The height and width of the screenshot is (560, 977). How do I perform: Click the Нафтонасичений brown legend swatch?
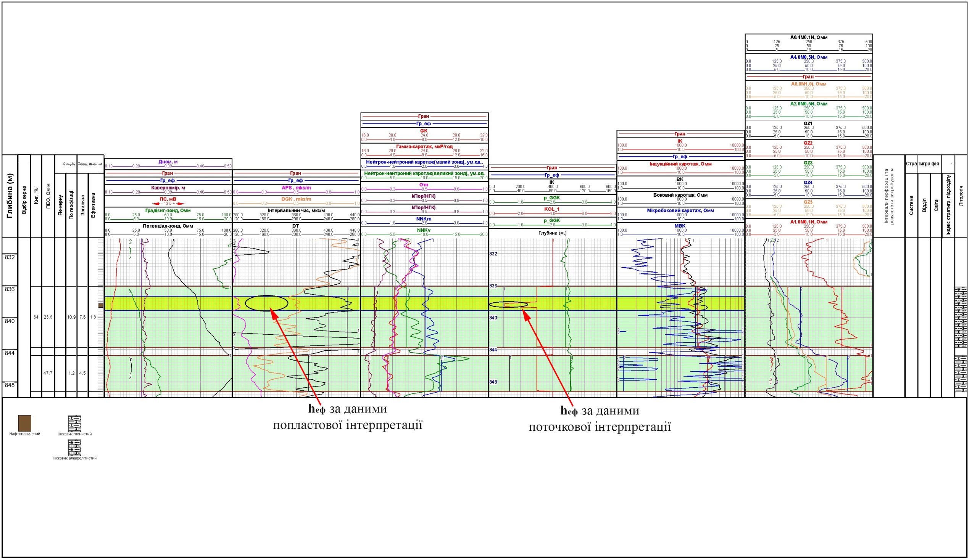(x=25, y=423)
